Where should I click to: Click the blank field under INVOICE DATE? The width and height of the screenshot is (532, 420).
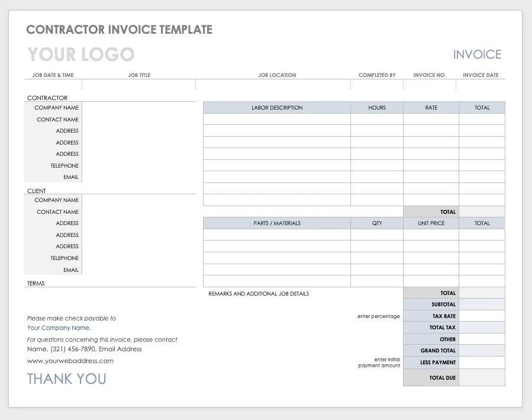point(481,85)
